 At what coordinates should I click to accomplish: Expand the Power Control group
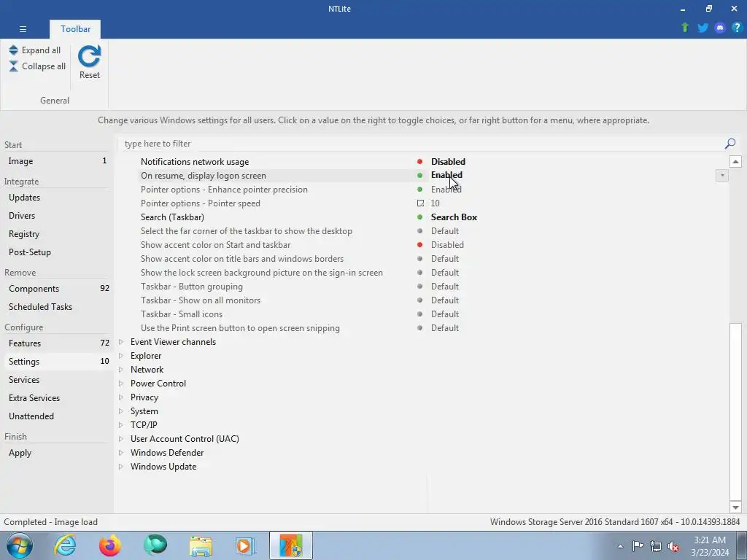coord(121,384)
